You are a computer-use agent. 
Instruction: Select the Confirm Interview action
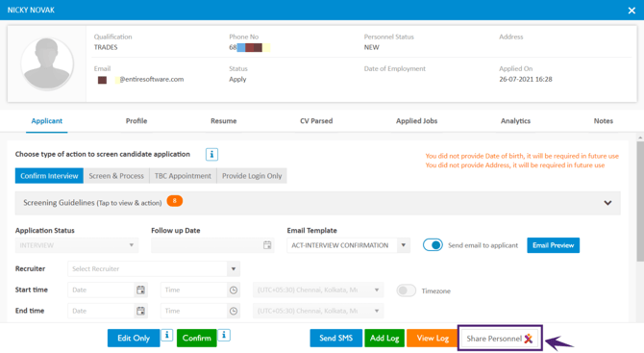pyautogui.click(x=49, y=176)
